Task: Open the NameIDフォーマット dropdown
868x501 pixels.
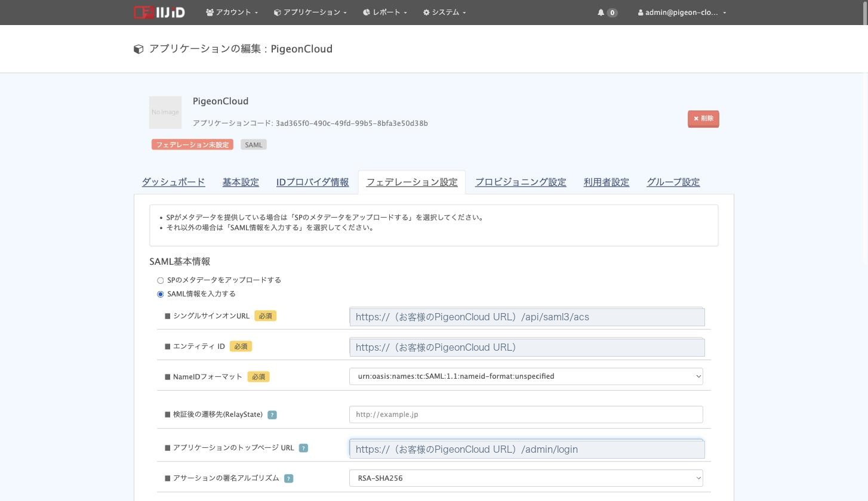Action: 526,376
